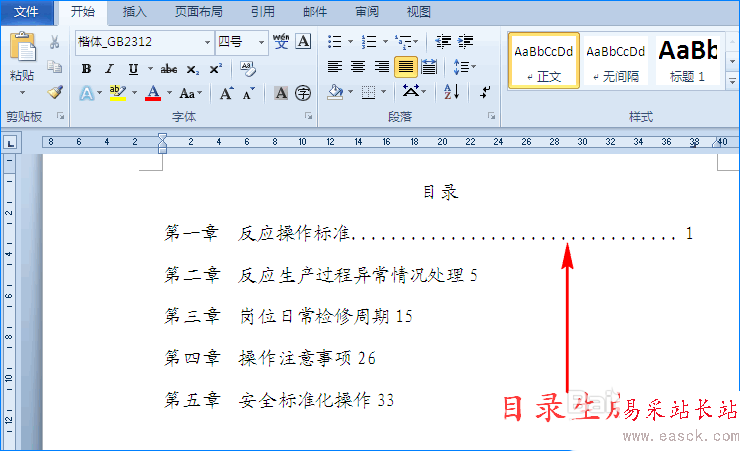Toggle show paragraph marks
Screen dimensions: 740x451
[485, 92]
